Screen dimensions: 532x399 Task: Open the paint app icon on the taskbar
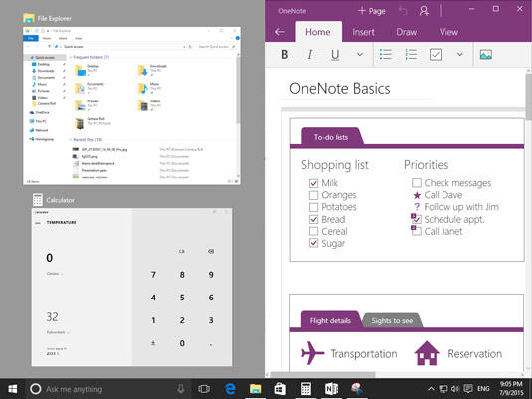tap(357, 389)
